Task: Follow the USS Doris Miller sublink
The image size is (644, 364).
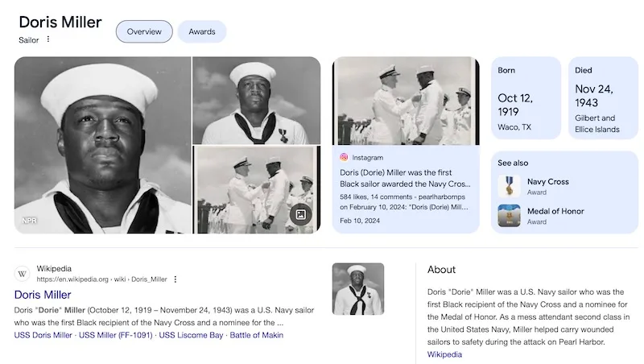Action: click(43, 335)
